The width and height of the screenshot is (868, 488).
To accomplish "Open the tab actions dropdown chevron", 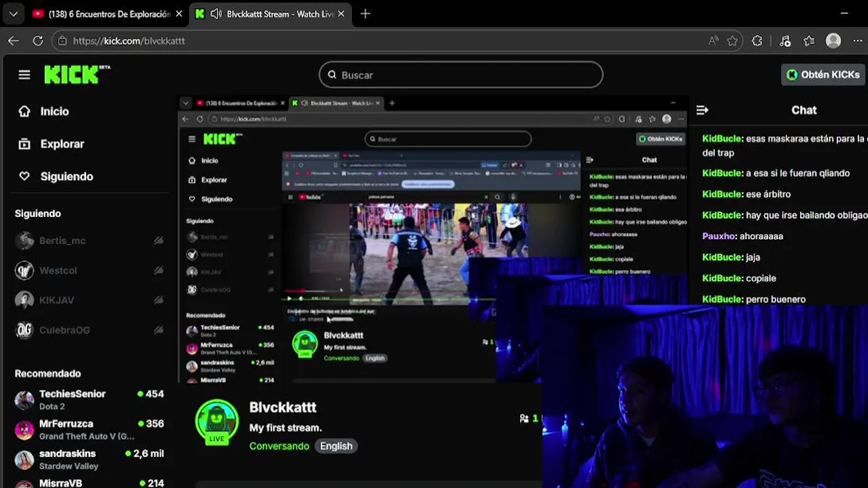I will point(14,14).
